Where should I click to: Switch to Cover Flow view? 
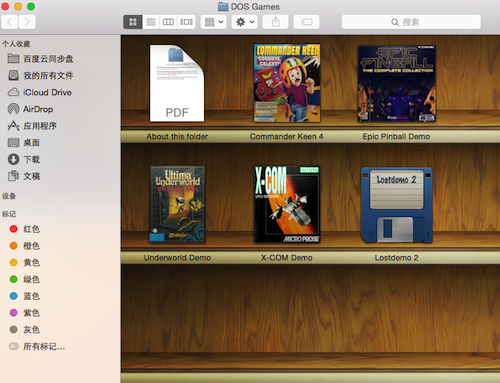tap(186, 22)
